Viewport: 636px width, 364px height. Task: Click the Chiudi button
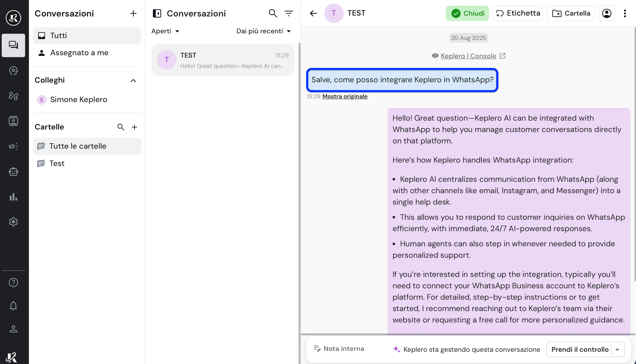[467, 13]
